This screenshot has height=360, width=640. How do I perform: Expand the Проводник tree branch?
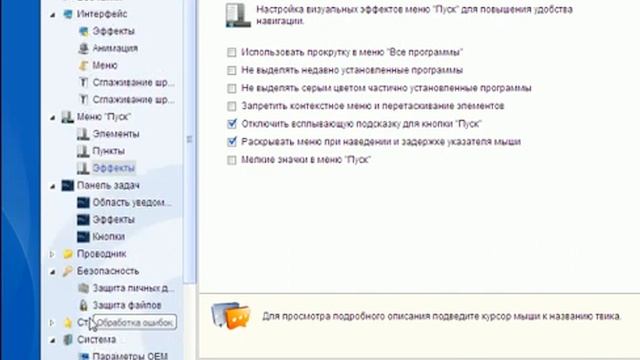[x=52, y=254]
